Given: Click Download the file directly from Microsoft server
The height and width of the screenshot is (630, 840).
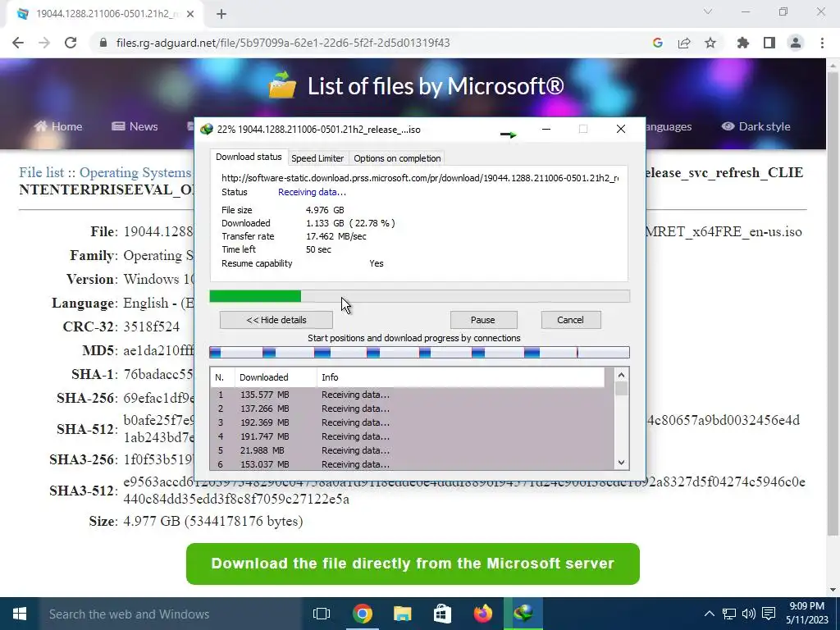Looking at the screenshot, I should click(413, 564).
